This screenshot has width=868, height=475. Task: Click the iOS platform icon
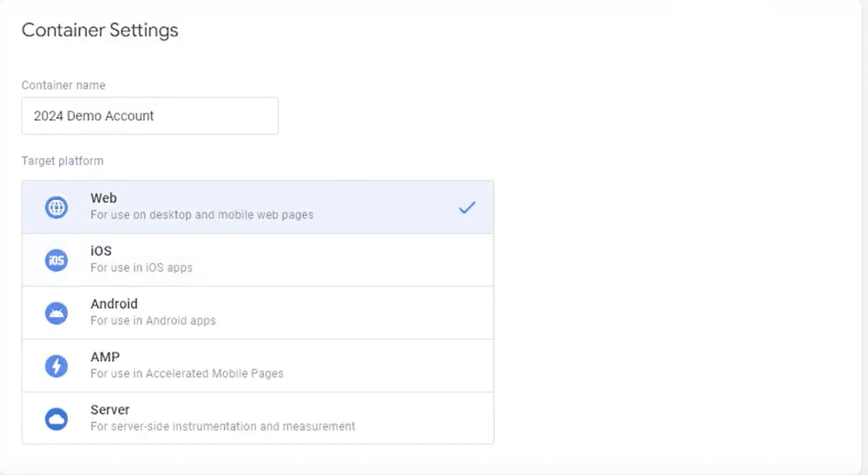tap(56, 261)
